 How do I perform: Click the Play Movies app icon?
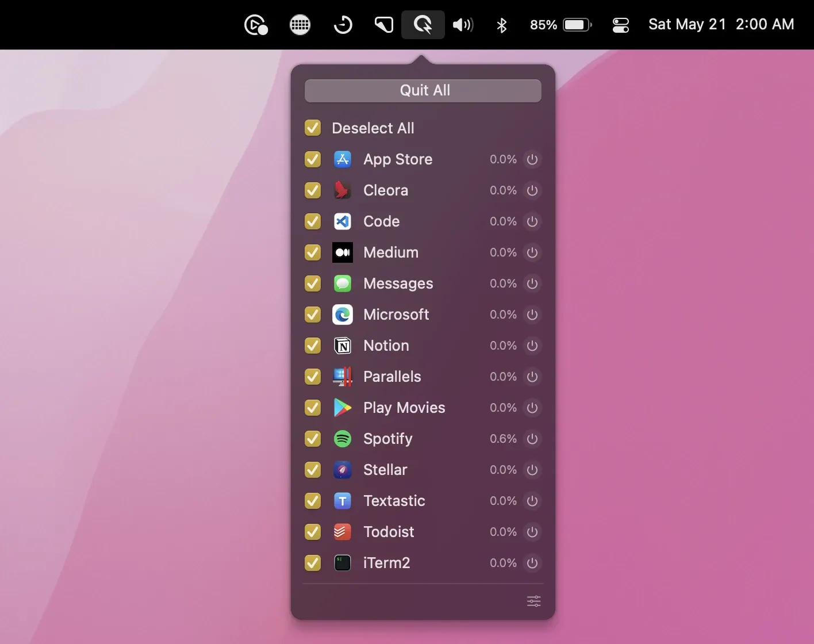click(343, 408)
